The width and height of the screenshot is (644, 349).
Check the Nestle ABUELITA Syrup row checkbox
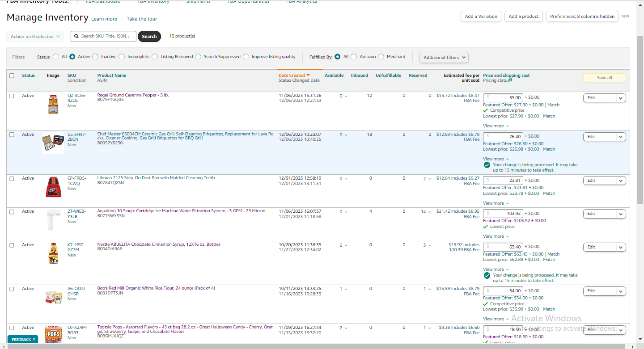click(x=12, y=245)
